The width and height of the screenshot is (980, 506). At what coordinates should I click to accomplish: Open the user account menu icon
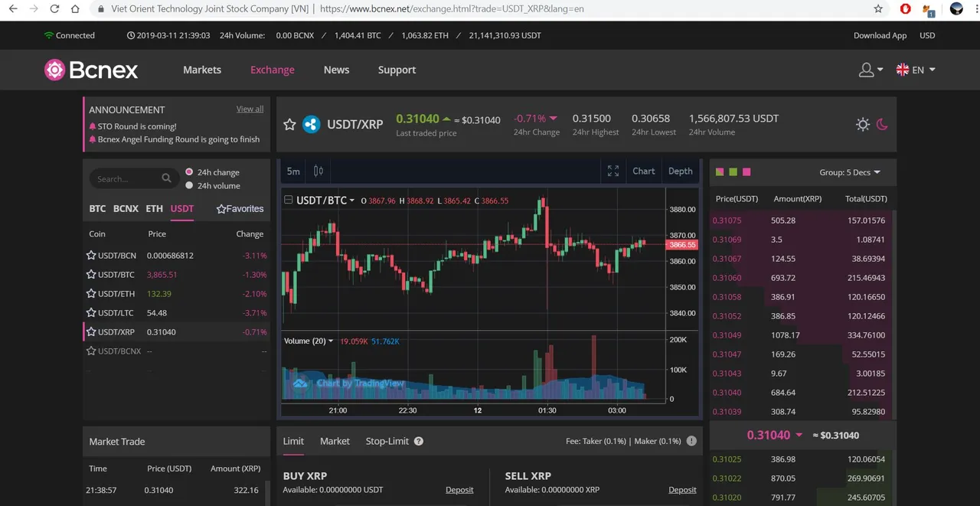866,70
